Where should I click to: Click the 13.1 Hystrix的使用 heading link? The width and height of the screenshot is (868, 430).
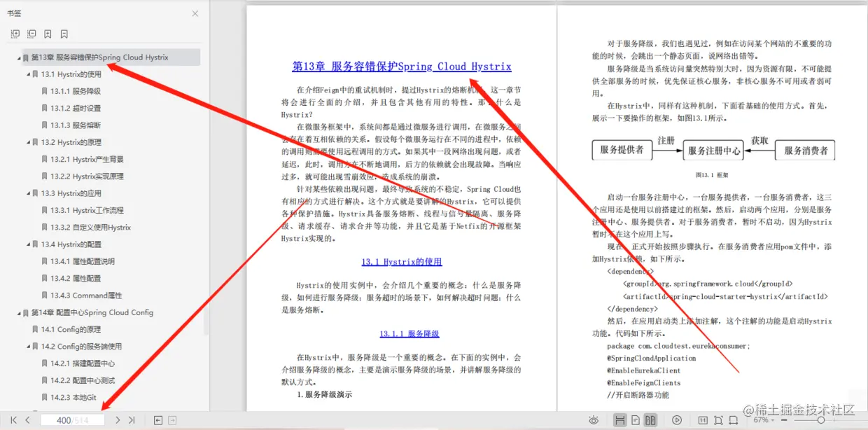coord(402,262)
